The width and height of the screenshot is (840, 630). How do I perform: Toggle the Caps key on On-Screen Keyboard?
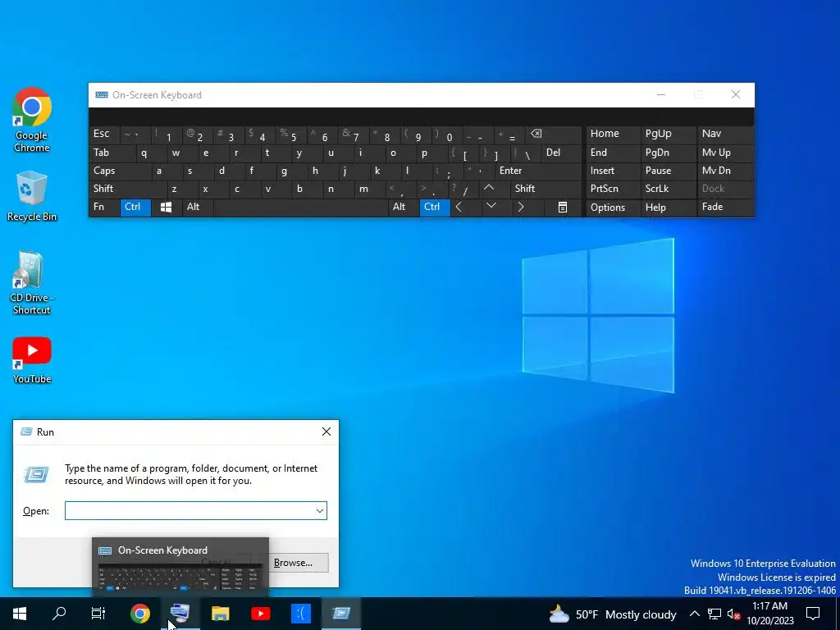point(120,171)
